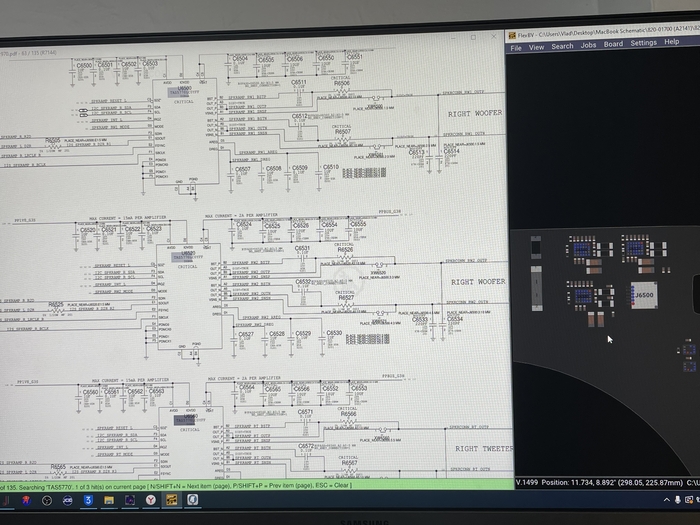Click resistor label R6505 on schematic
This screenshot has width=700, height=525.
click(x=53, y=141)
